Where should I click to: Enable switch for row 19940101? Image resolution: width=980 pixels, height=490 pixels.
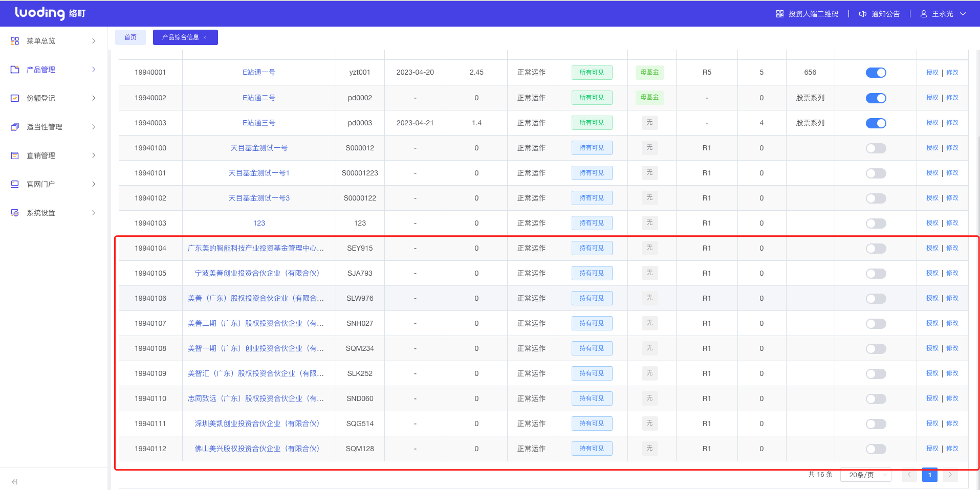pos(876,173)
